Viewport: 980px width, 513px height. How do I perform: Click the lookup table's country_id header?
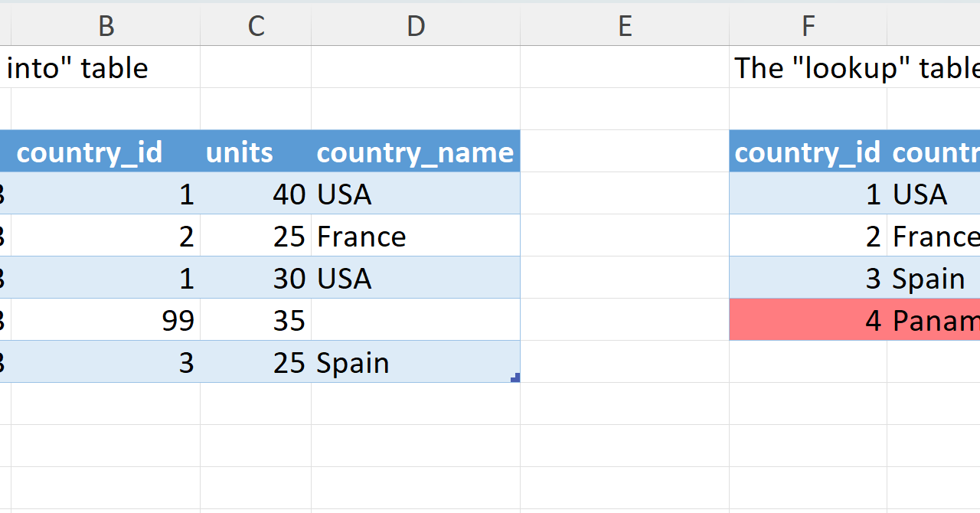coord(808,152)
